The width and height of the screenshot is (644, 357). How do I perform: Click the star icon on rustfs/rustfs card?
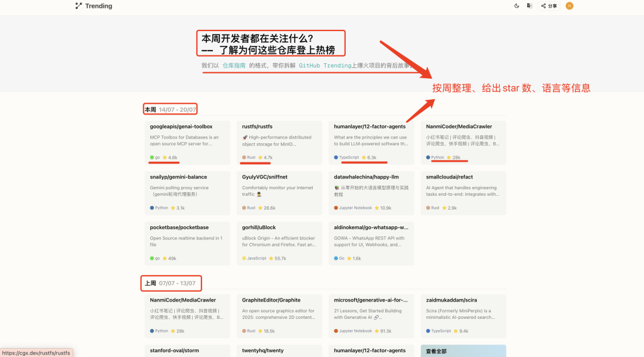tap(260, 158)
